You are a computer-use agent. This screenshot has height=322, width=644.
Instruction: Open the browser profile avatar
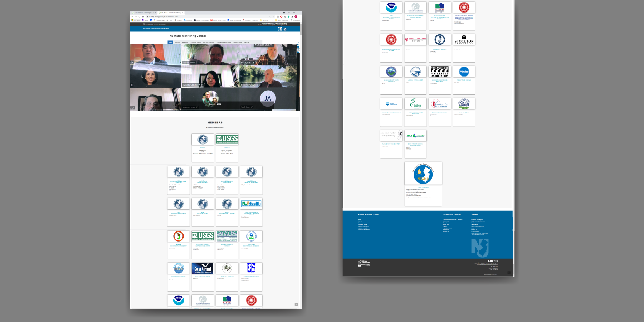click(296, 16)
